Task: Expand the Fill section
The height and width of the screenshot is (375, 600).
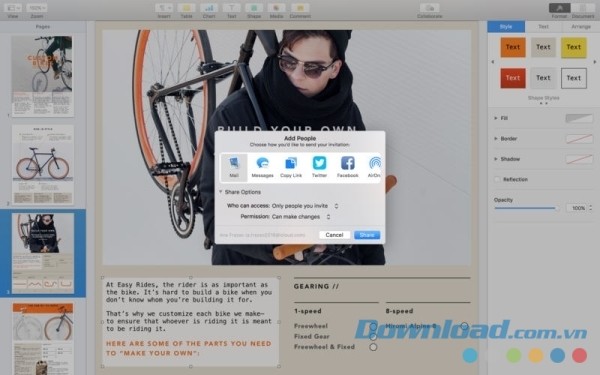Action: (x=496, y=118)
